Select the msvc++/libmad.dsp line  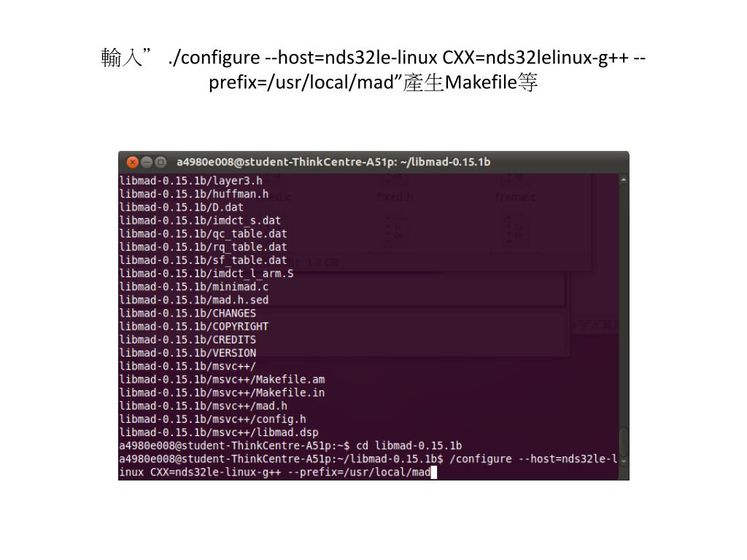click(219, 432)
